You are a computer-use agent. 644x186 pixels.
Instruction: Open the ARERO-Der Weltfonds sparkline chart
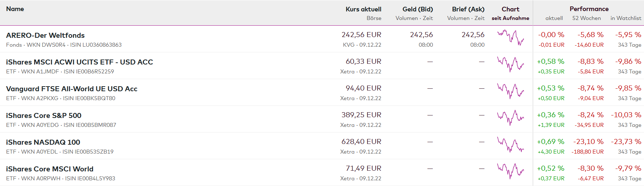pos(510,38)
